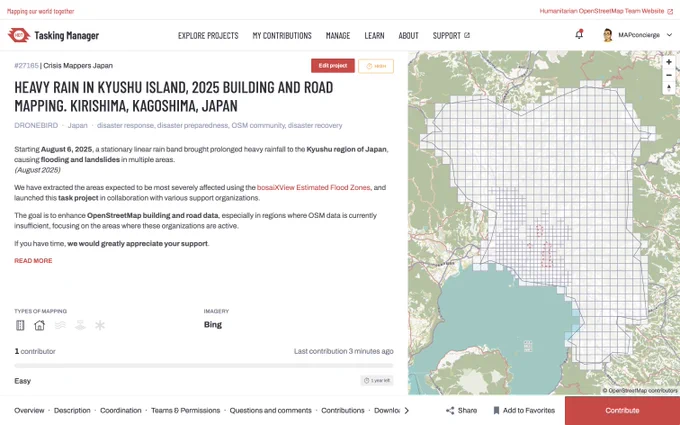
Task: Click the project completion progress bar
Action: coord(204,366)
